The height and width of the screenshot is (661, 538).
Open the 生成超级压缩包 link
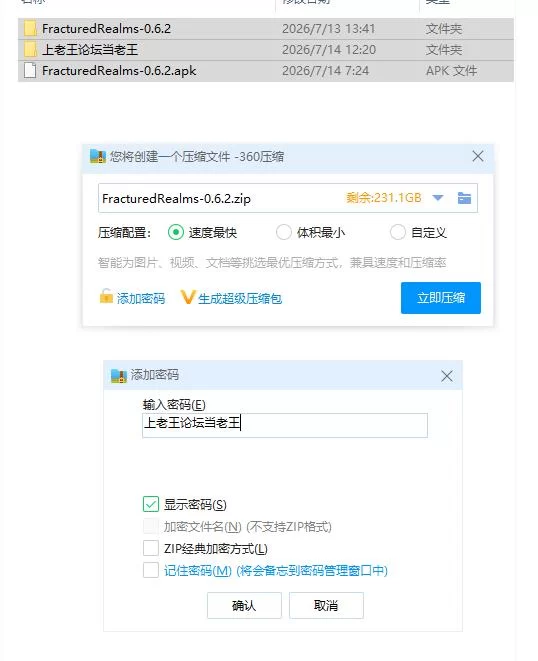[x=240, y=298]
